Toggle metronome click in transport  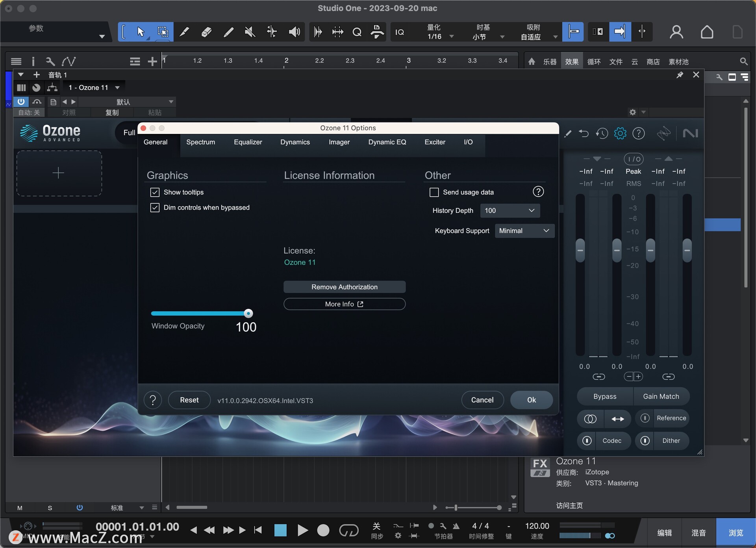456,526
